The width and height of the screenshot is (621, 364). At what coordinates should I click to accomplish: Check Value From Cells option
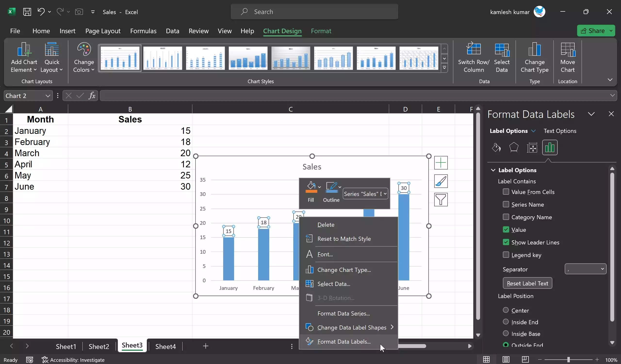[506, 192]
